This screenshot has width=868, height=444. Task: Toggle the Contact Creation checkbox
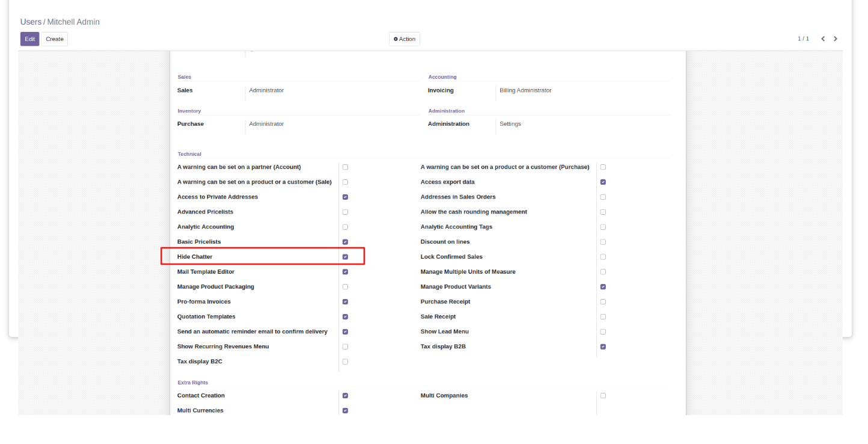tap(345, 396)
